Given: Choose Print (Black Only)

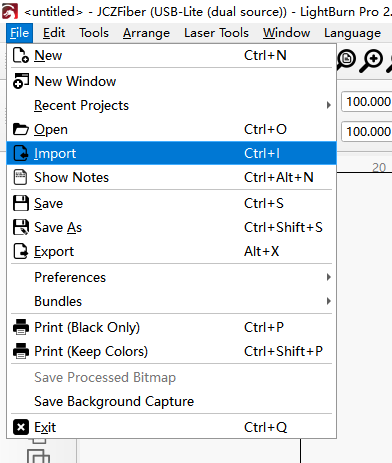Looking at the screenshot, I should [171, 327].
